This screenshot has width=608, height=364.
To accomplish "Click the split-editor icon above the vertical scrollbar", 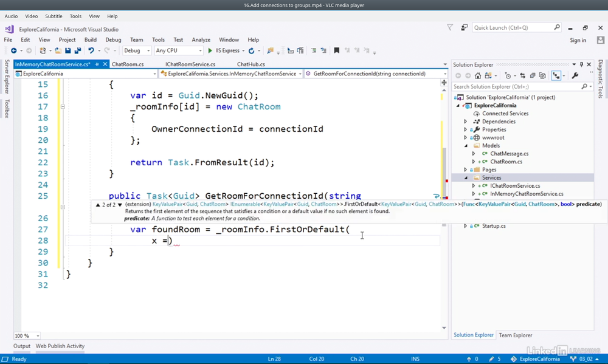I will [444, 83].
